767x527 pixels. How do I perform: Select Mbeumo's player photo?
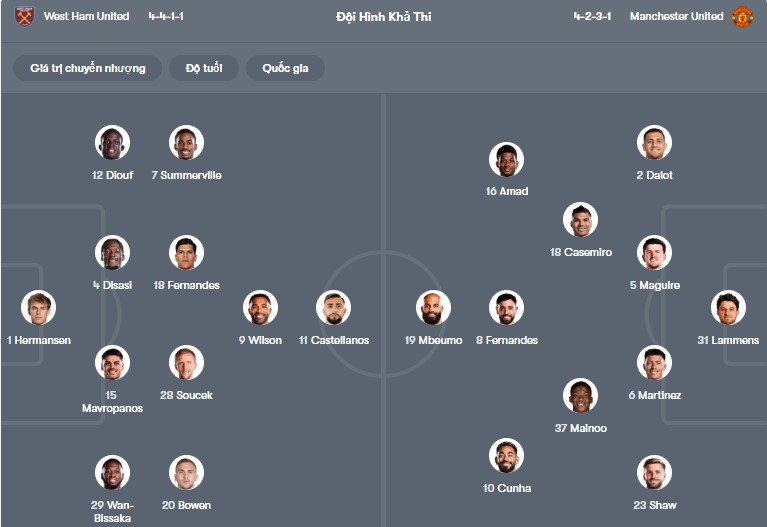click(x=433, y=308)
